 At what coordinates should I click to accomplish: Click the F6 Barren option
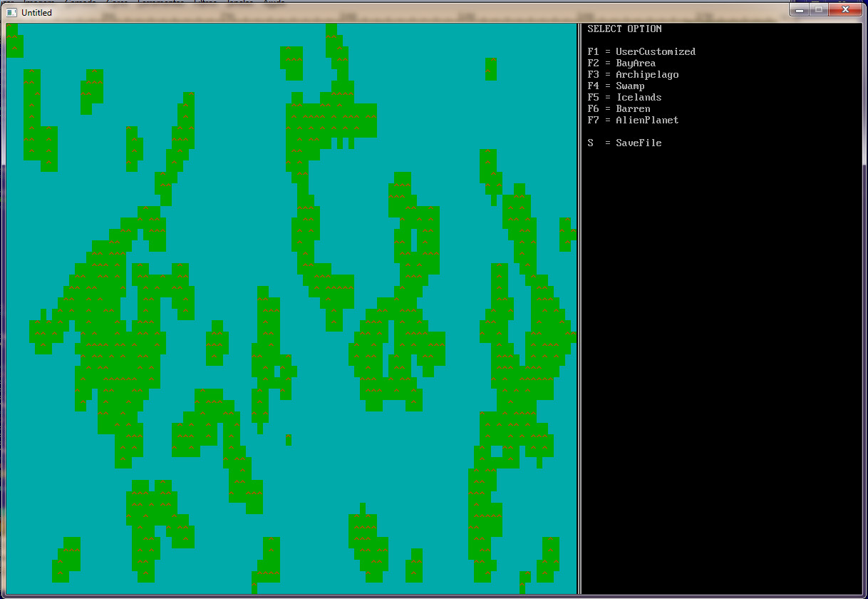click(x=619, y=109)
